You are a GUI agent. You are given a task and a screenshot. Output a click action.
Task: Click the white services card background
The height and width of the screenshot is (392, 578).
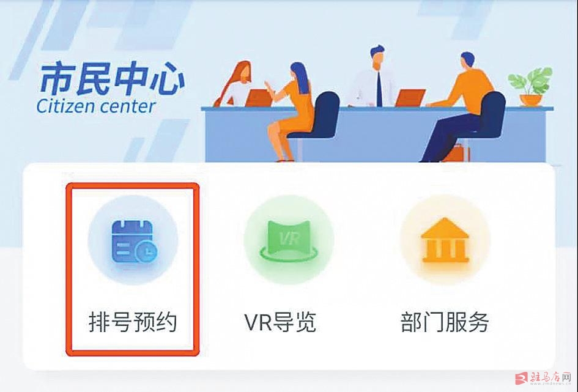pyautogui.click(x=289, y=266)
